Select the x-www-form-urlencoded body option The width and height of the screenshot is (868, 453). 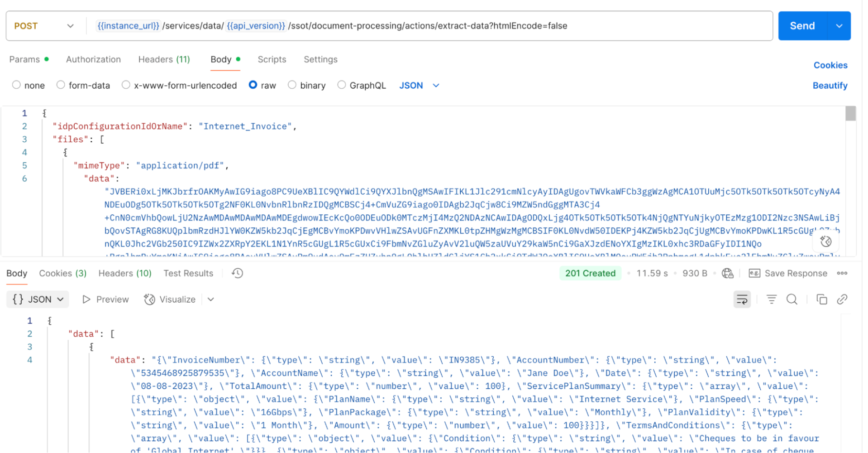coord(126,85)
